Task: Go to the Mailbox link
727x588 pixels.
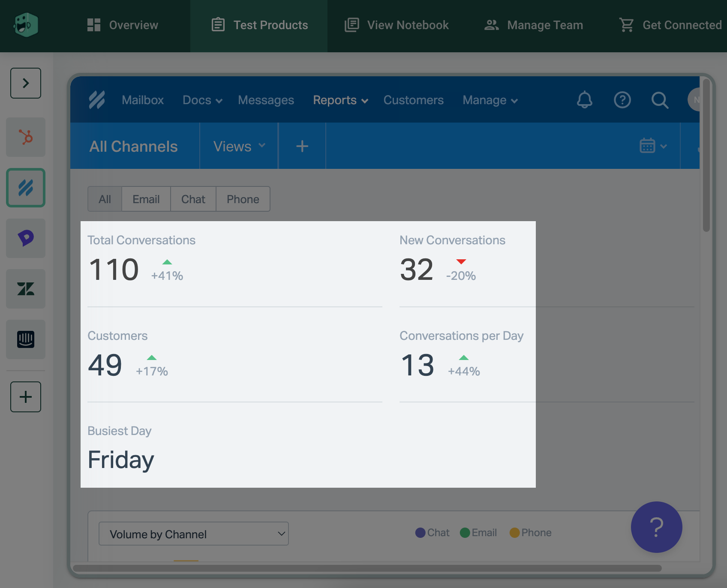Action: point(143,100)
